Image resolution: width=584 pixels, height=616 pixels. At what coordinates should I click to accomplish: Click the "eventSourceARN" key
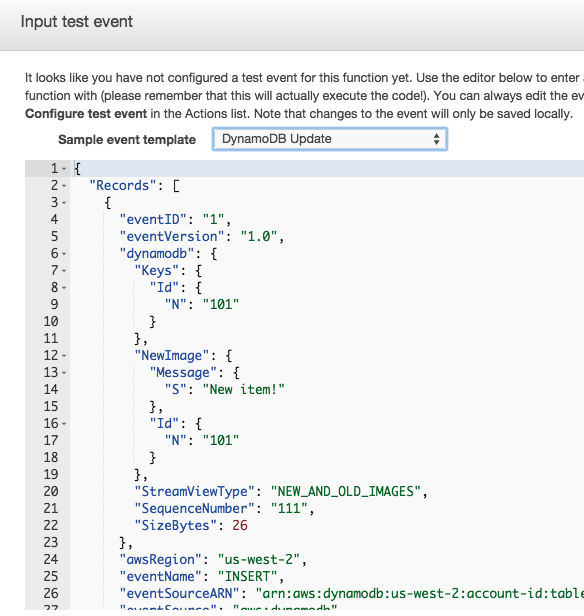coord(179,593)
